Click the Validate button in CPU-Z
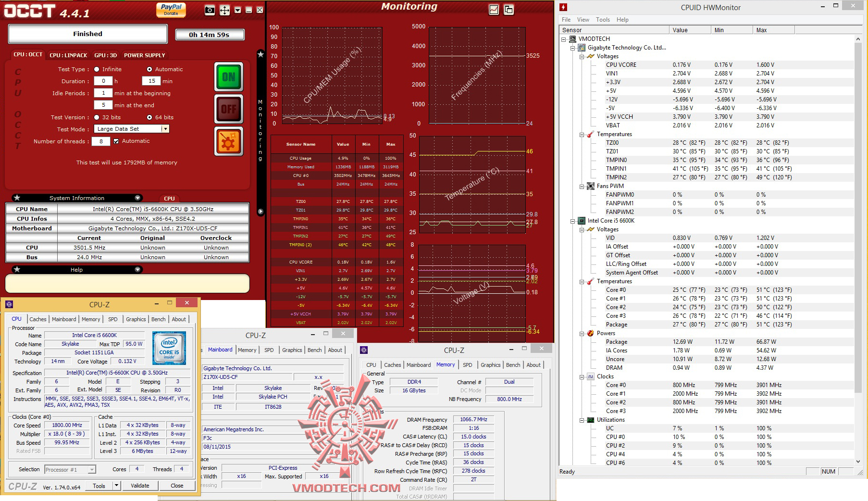868x501 pixels. (x=140, y=486)
